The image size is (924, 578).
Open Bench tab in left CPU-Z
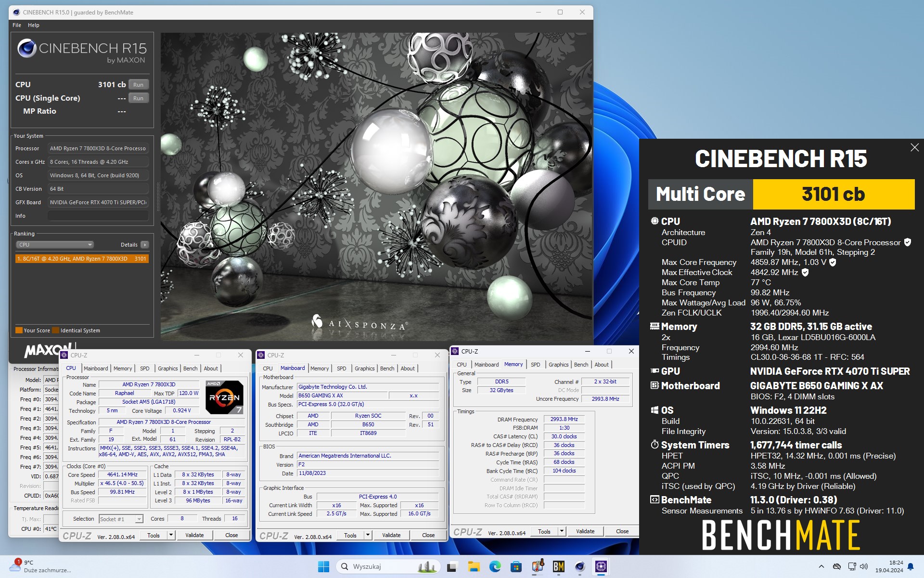tap(191, 368)
